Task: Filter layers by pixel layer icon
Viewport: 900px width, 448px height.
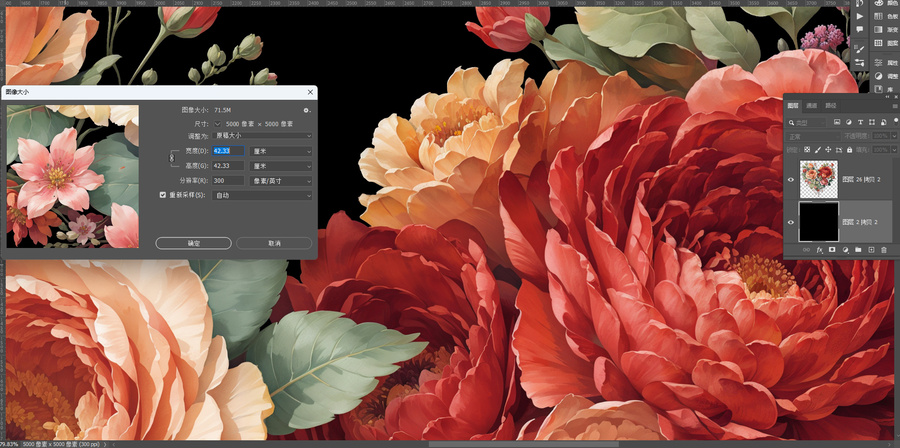Action: click(x=837, y=122)
